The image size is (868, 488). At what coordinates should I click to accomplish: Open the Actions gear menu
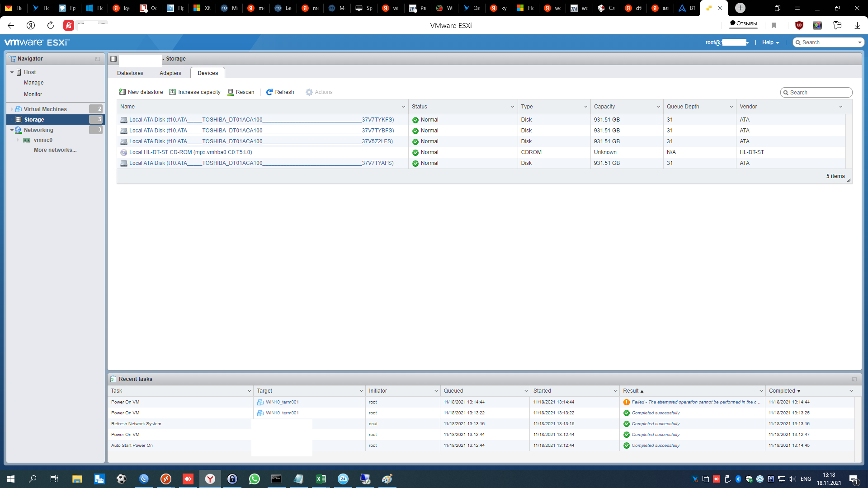319,92
